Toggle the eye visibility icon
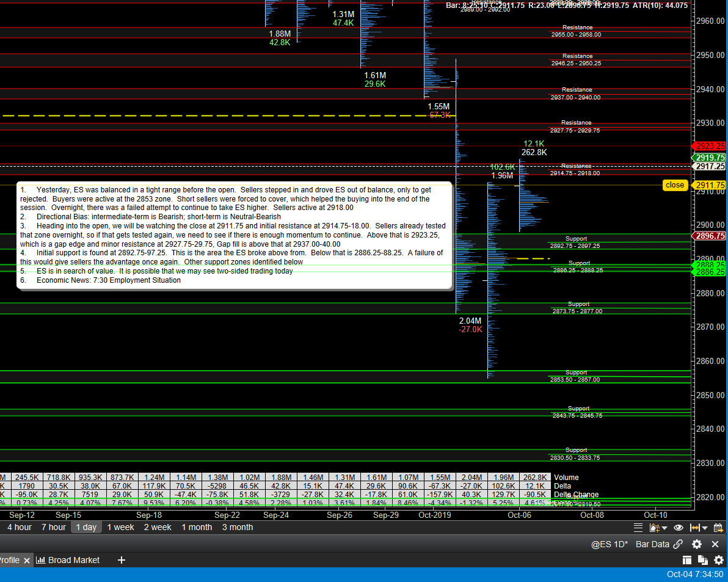The height and width of the screenshot is (582, 728). 679,527
